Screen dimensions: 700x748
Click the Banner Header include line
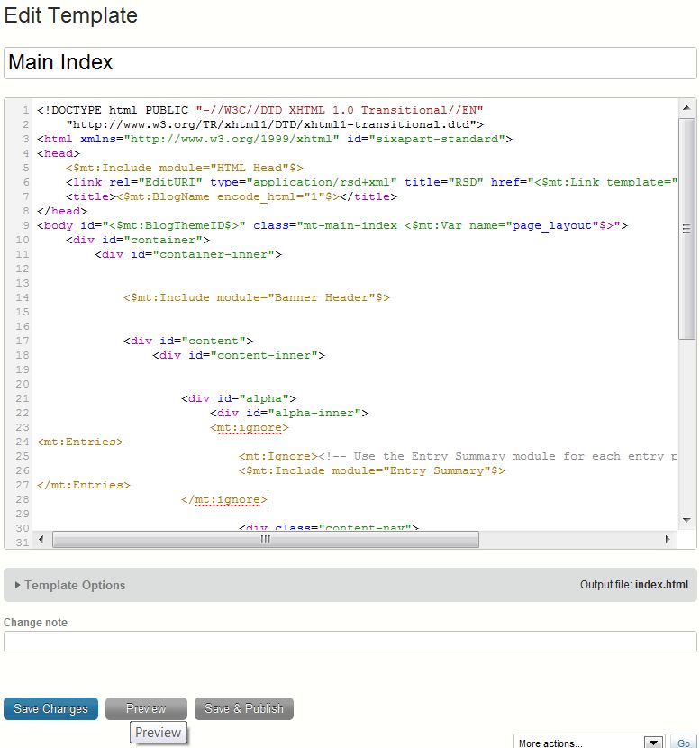click(257, 297)
